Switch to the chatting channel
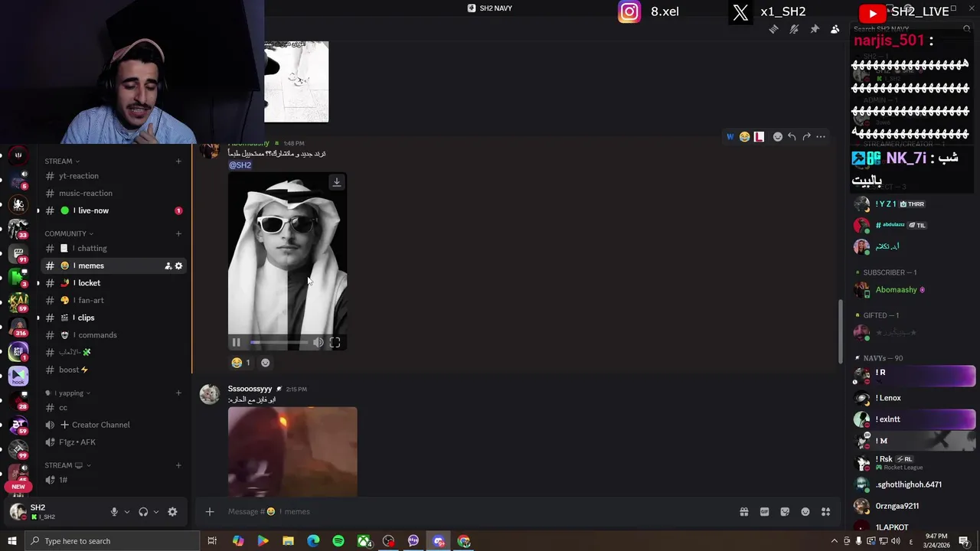The height and width of the screenshot is (551, 980). click(x=113, y=249)
